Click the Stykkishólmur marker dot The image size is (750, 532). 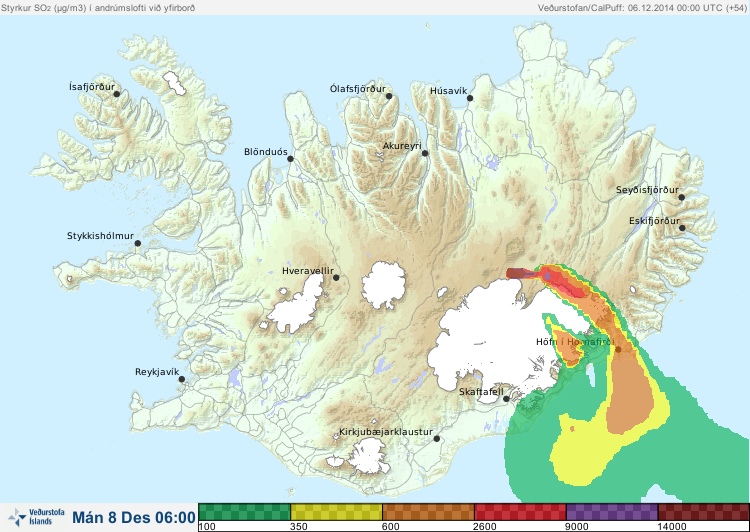coord(138,244)
